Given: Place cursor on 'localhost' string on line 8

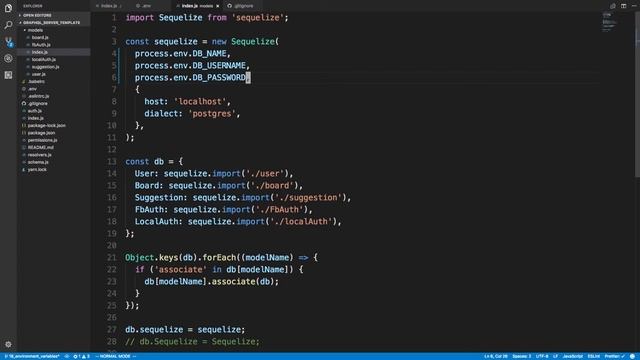Looking at the screenshot, I should [200, 102].
